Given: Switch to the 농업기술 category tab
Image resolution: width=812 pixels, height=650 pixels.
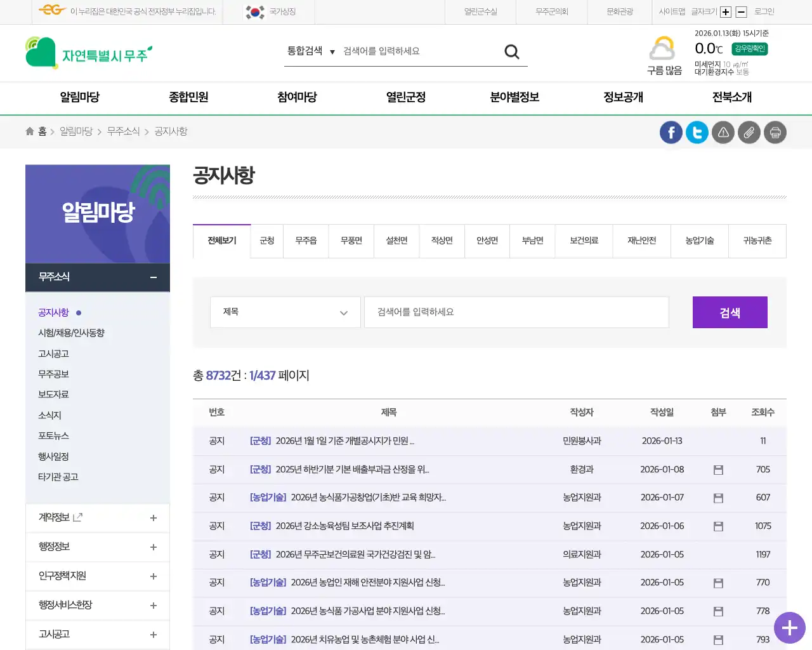Looking at the screenshot, I should coord(699,241).
